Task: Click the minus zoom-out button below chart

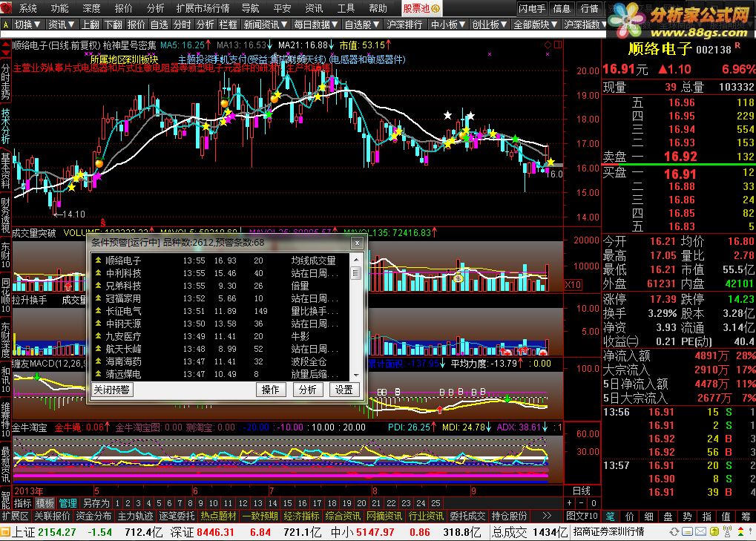Action: pos(582,503)
